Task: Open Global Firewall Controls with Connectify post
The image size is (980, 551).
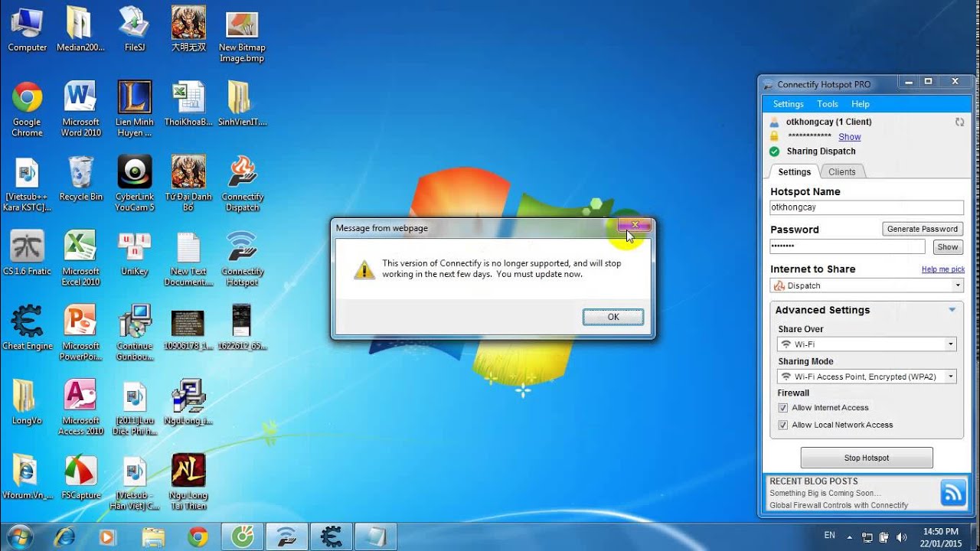Action: [839, 505]
